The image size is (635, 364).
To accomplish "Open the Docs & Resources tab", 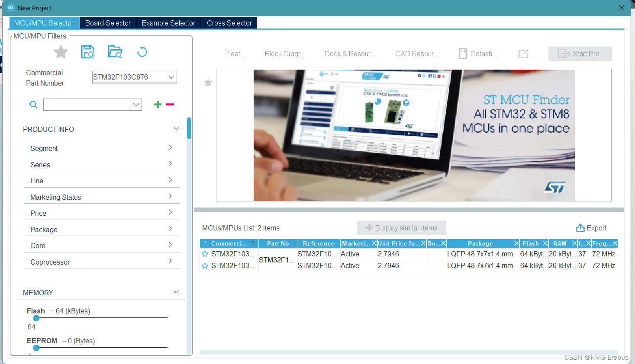I will tap(350, 54).
